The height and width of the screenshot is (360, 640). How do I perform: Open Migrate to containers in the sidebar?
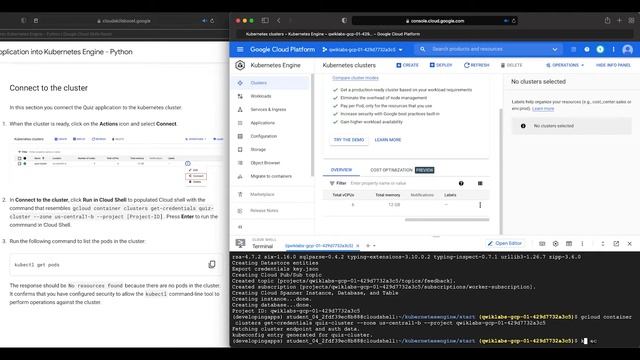[x=271, y=176]
